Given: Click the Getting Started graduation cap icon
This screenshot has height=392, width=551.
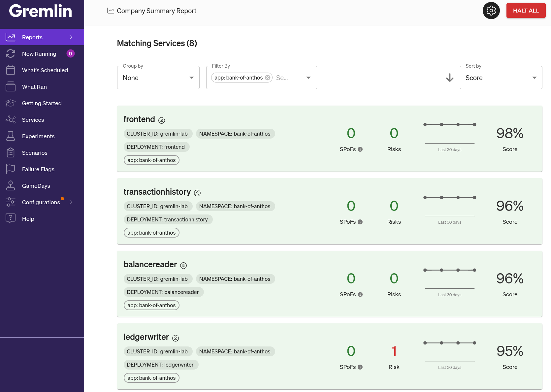Looking at the screenshot, I should [x=11, y=103].
